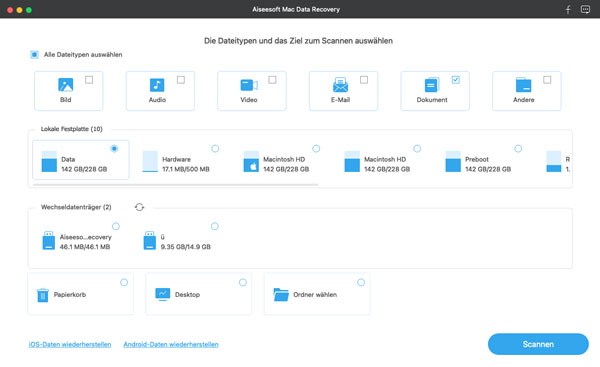Screen dimensions: 600x367
Task: Open Android-Daten wiederherstellen link
Action: (171, 344)
